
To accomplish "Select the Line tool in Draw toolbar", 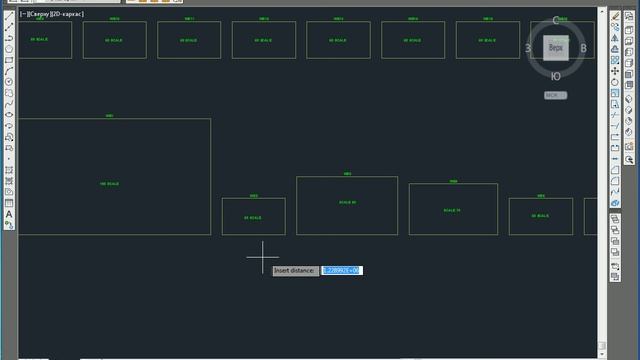I will (9, 16).
